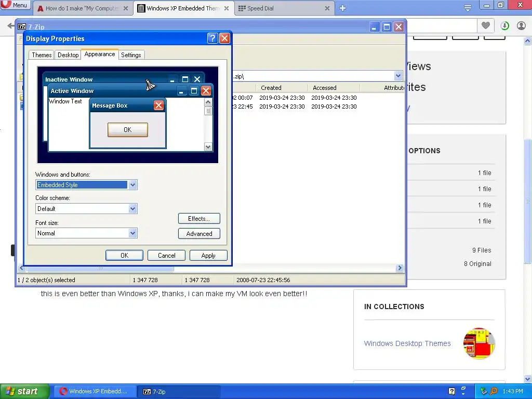Image resolution: width=532 pixels, height=399 pixels.
Task: Click the Effects... button
Action: 199,219
